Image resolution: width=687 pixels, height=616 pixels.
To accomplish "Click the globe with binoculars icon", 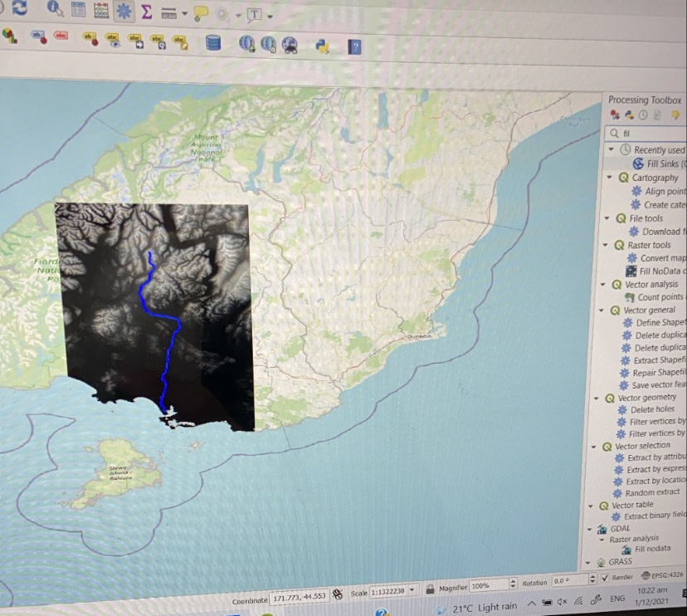I will (x=290, y=46).
